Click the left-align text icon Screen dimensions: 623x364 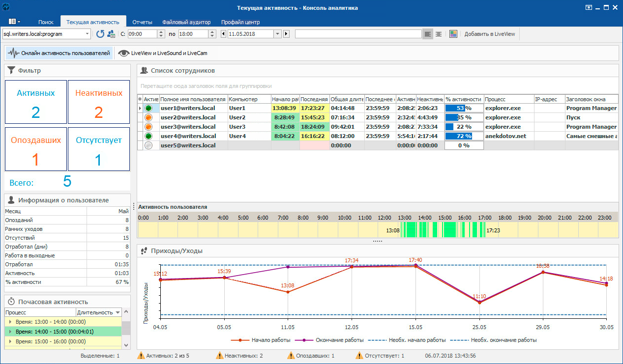pos(428,34)
